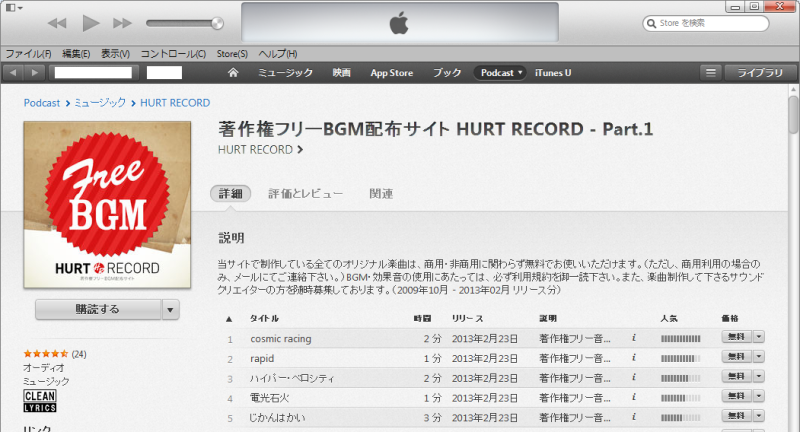Viewport: 800px width, 432px height.
Task: Sort episodes by リリース column
Action: coord(467,318)
